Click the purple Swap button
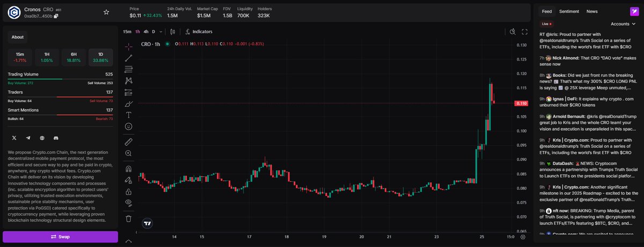Viewport: 644px width, 247px height. click(x=60, y=236)
